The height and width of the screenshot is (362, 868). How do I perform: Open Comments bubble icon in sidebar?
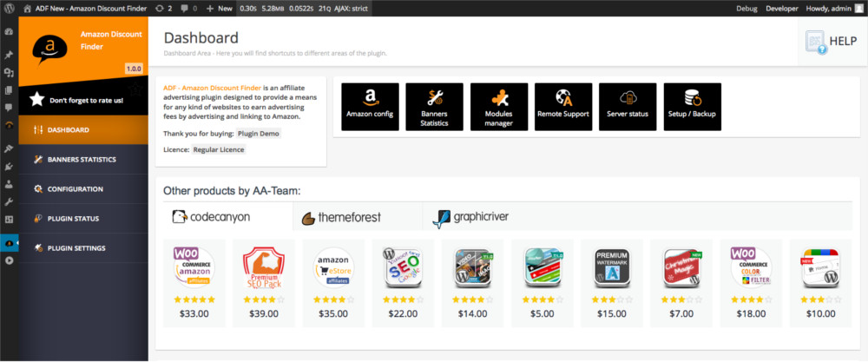coord(9,108)
